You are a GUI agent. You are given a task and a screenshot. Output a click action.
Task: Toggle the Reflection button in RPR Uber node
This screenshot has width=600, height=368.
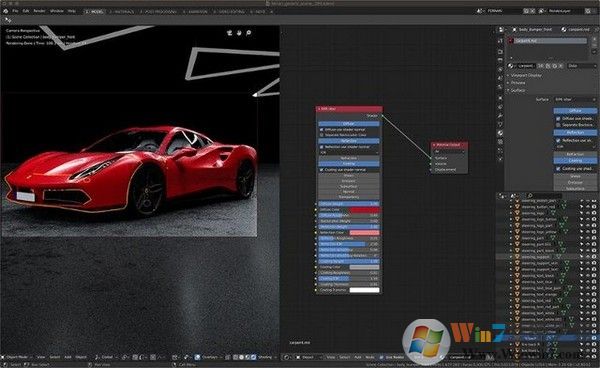pyautogui.click(x=349, y=141)
